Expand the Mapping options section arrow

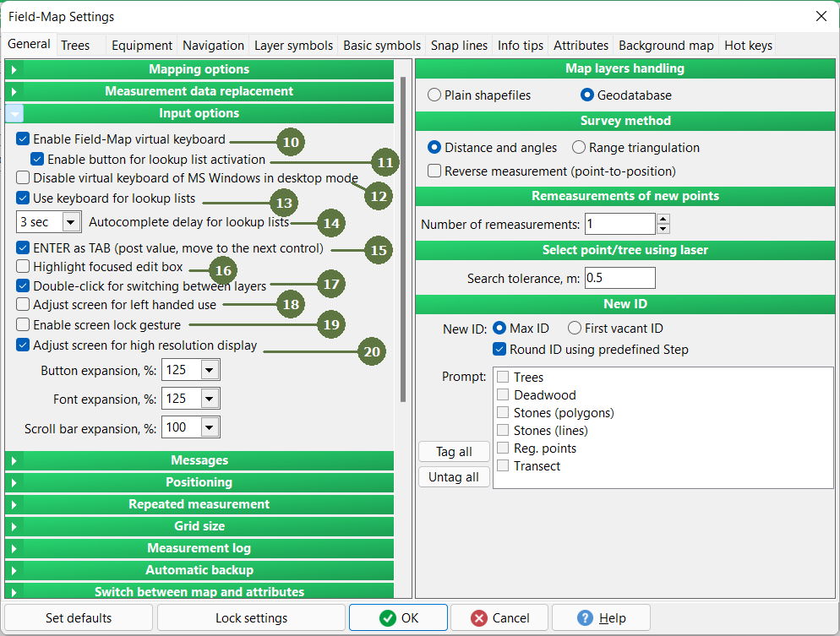[x=15, y=69]
